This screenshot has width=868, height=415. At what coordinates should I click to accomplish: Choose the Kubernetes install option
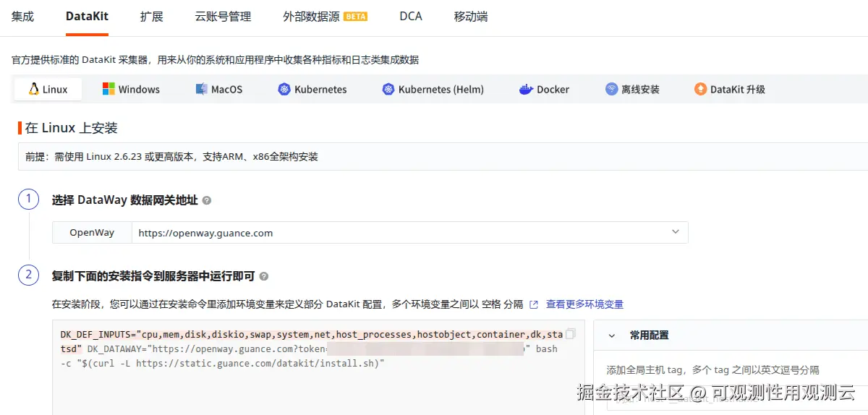[x=312, y=90]
